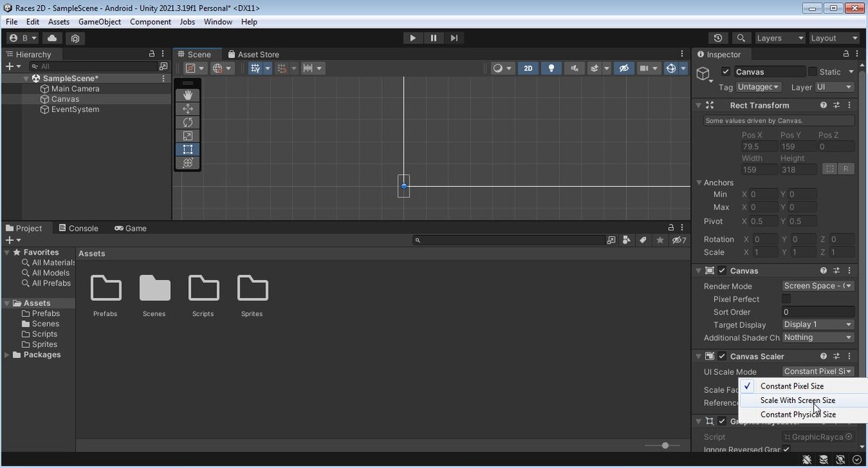
Task: Toggle the Static checkbox
Action: pos(812,72)
